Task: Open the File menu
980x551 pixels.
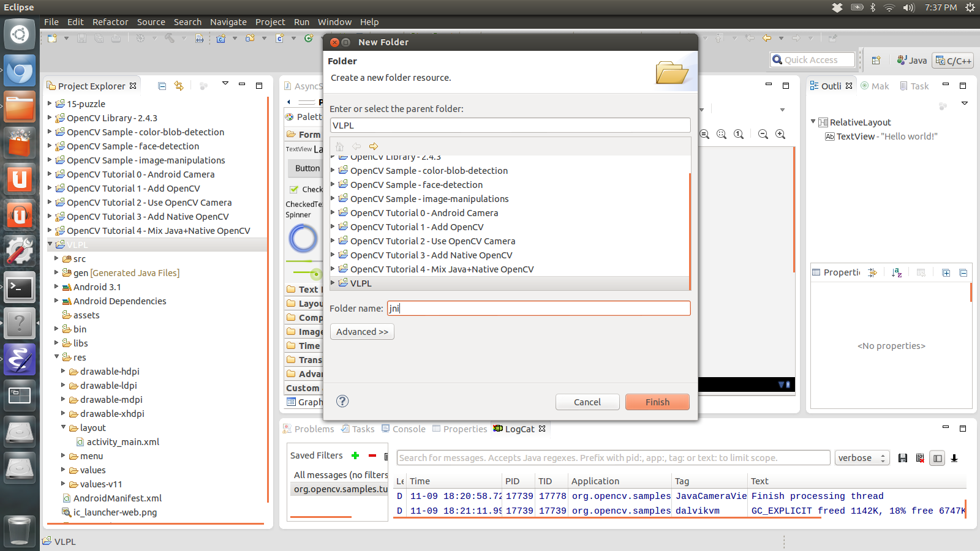Action: [51, 21]
